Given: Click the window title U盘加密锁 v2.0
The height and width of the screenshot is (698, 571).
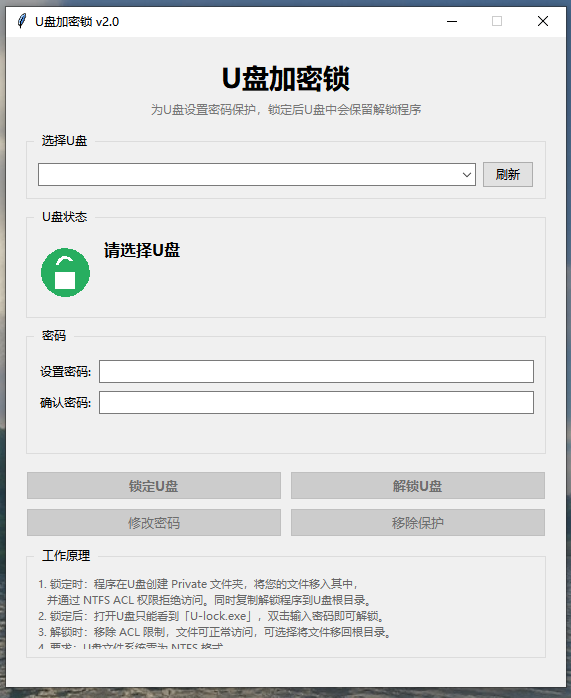Looking at the screenshot, I should (77, 21).
